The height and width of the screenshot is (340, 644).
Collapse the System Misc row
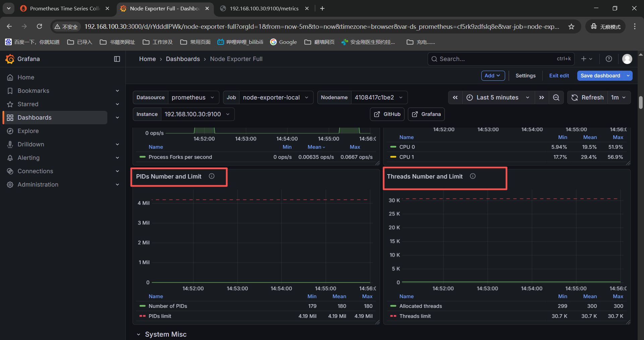(139, 334)
